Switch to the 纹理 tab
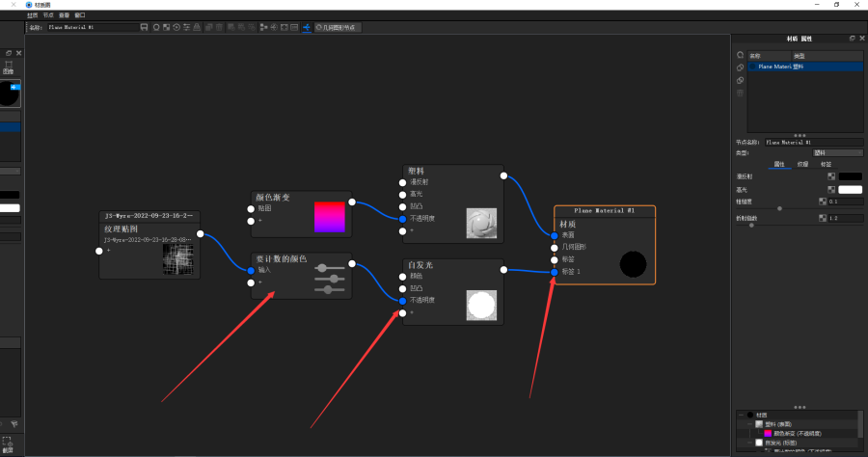868x457 pixels. 802,165
